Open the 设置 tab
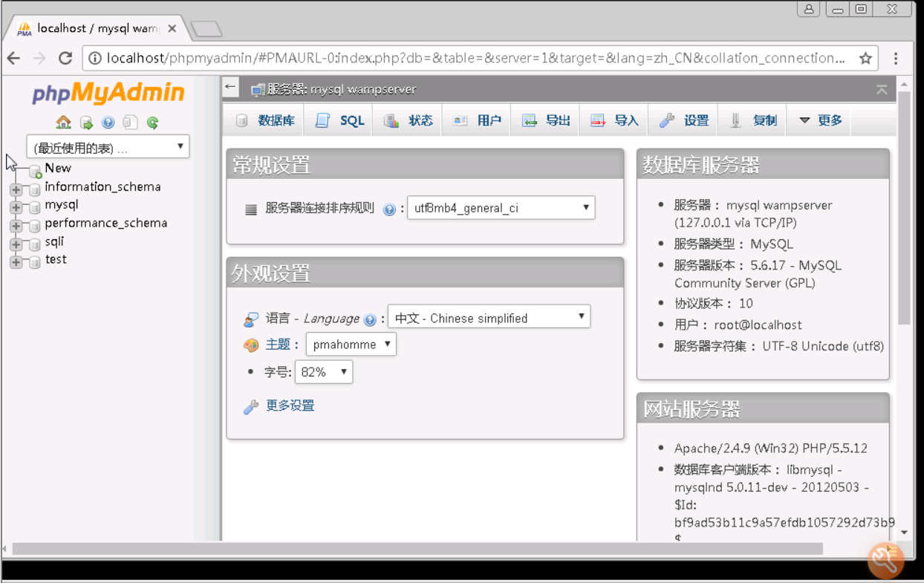Viewport: 924px width, 583px height. click(x=683, y=120)
